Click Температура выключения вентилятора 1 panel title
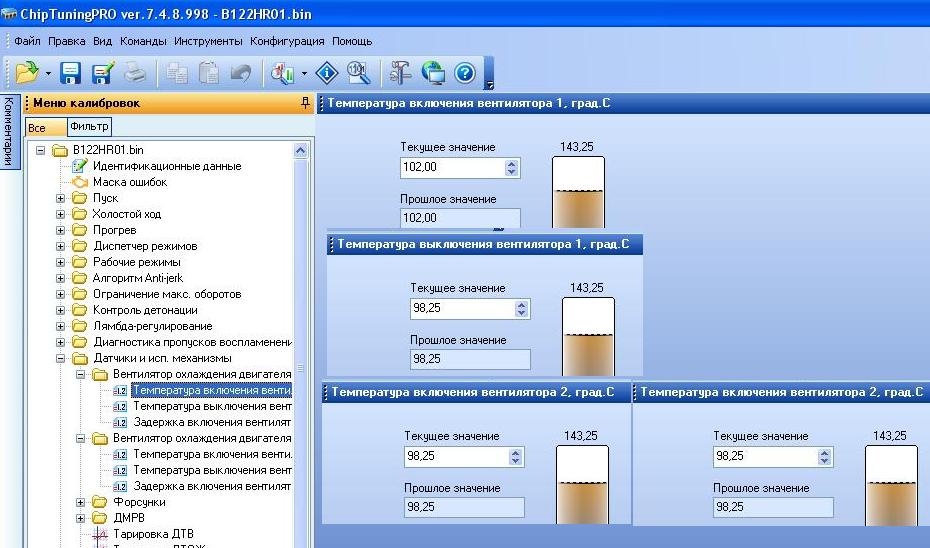930x548 pixels. point(483,244)
